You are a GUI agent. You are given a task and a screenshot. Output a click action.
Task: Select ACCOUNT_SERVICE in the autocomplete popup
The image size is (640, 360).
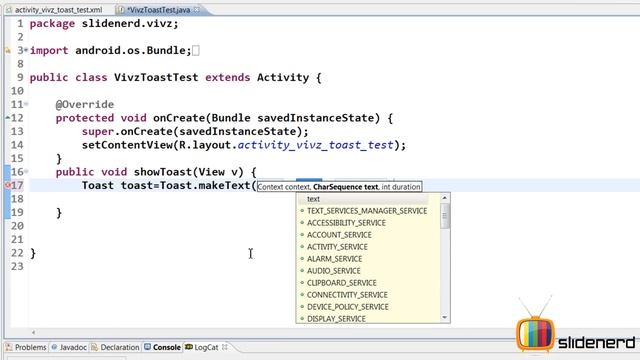[339, 235]
